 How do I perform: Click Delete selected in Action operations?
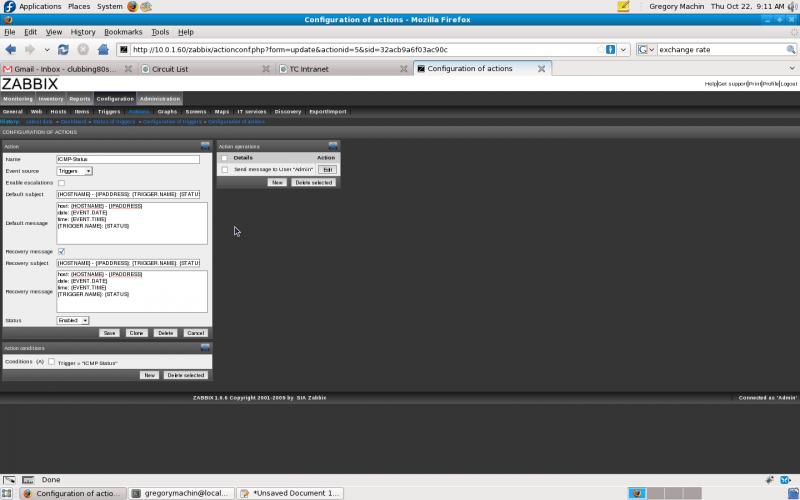314,183
